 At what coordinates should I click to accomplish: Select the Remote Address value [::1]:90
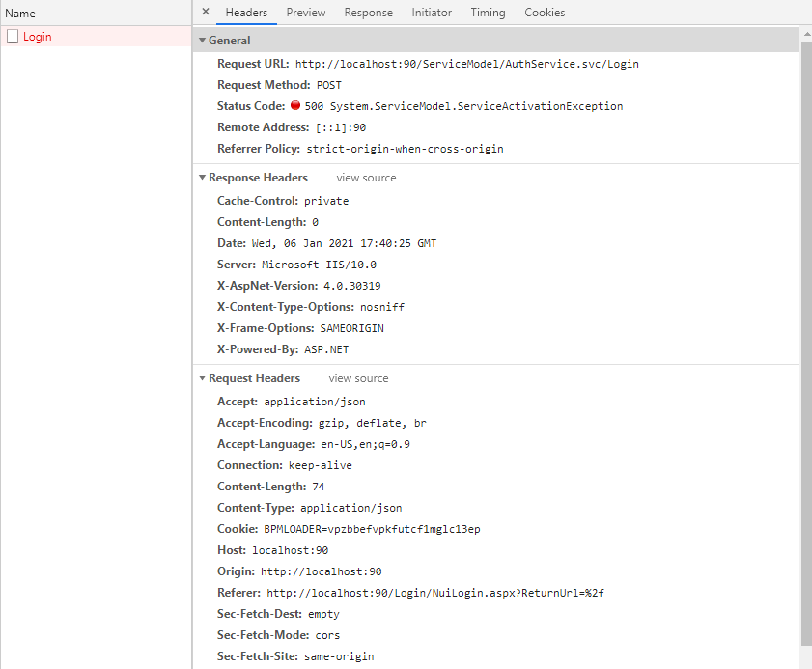341,127
